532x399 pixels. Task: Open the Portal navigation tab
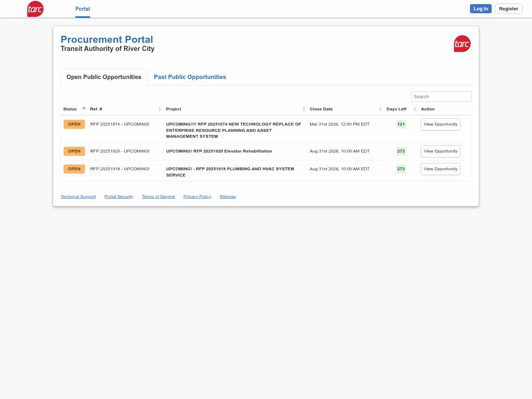click(82, 9)
